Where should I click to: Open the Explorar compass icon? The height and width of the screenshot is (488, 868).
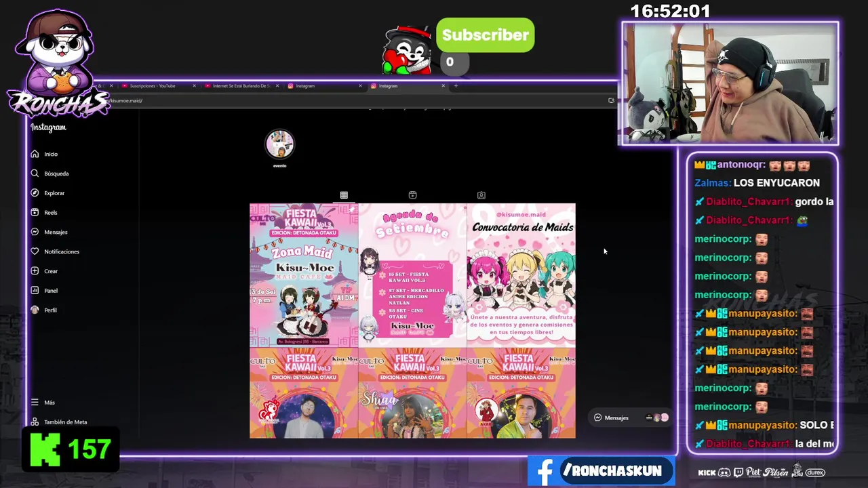click(35, 193)
